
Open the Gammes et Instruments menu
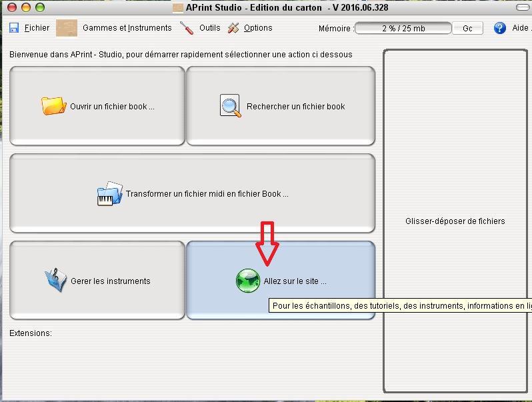tap(127, 28)
